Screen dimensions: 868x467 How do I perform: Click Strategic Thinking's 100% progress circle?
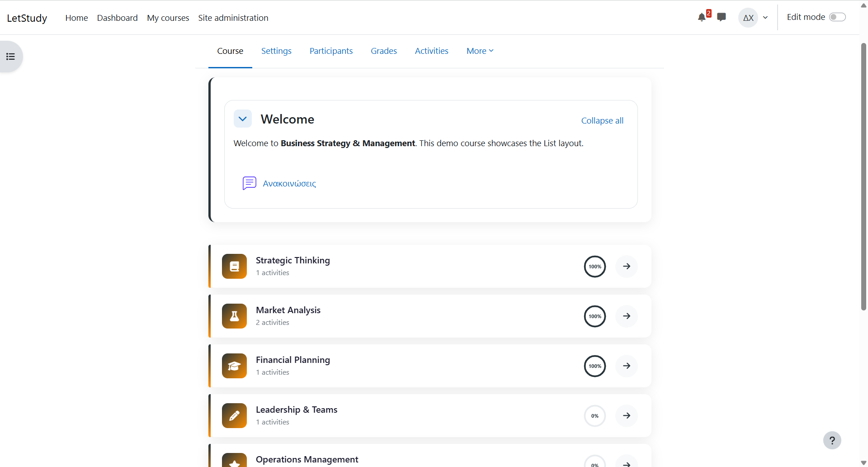pos(594,267)
